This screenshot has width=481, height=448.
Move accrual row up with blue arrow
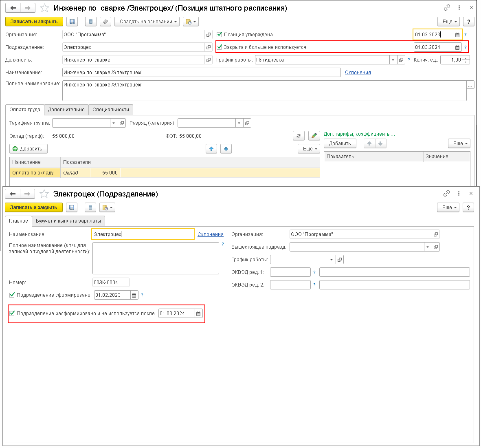(x=211, y=149)
